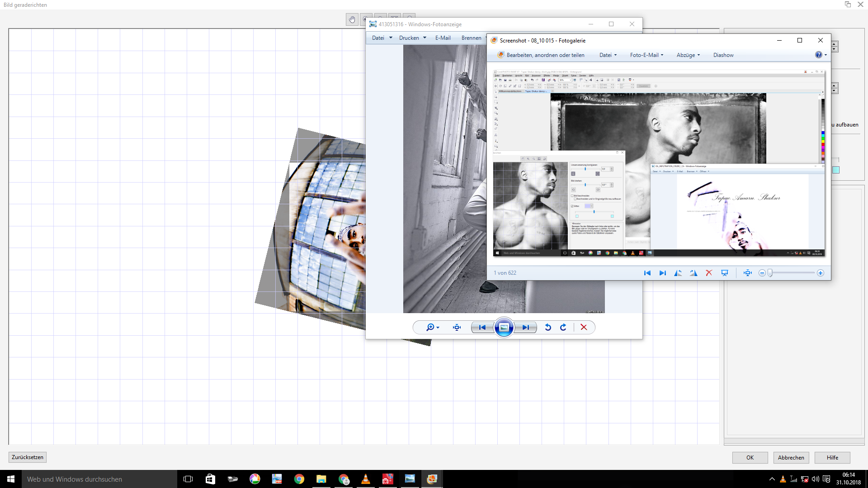Open File Explorer from taskbar
This screenshot has width=868, height=488.
(x=321, y=479)
